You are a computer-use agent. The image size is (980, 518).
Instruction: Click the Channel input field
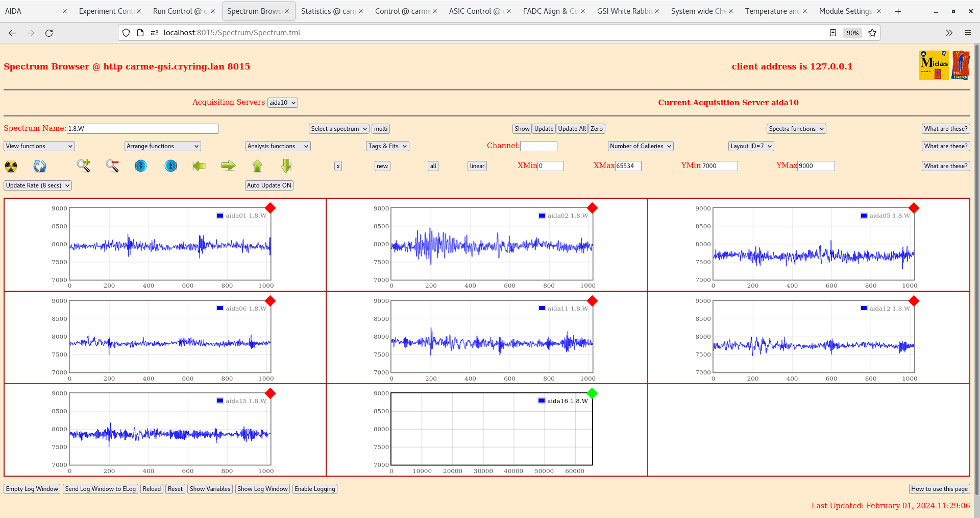[x=538, y=146]
